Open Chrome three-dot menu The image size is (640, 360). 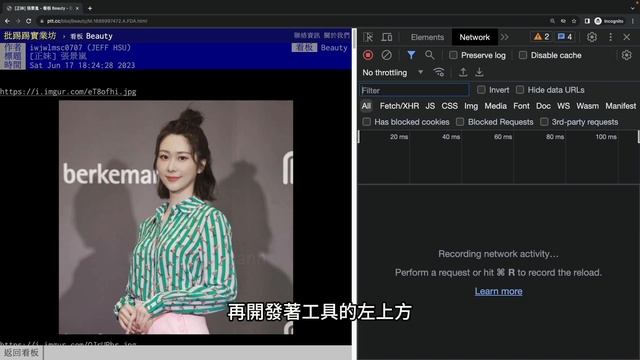(x=633, y=21)
